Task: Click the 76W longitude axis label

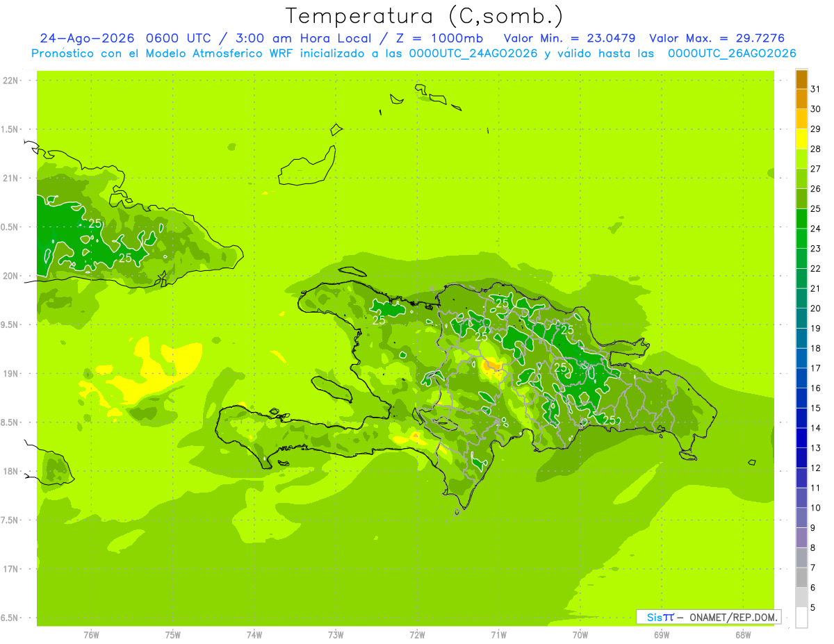Action: pos(91,635)
